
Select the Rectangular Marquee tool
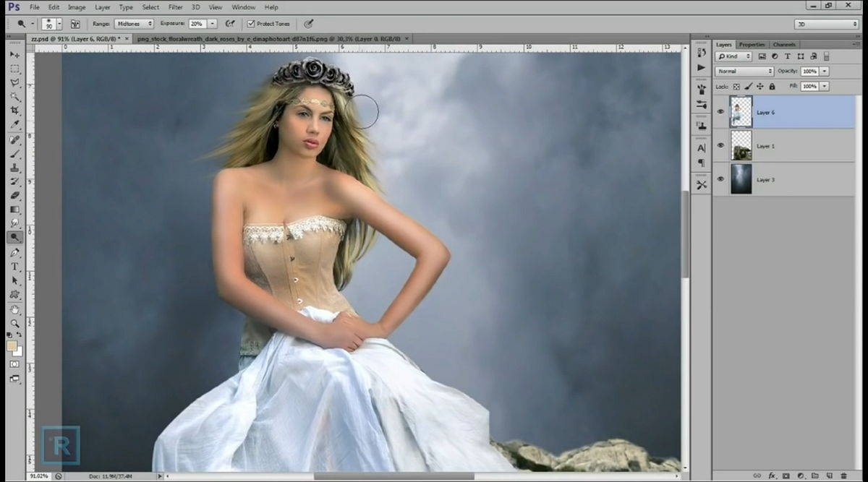[14, 69]
